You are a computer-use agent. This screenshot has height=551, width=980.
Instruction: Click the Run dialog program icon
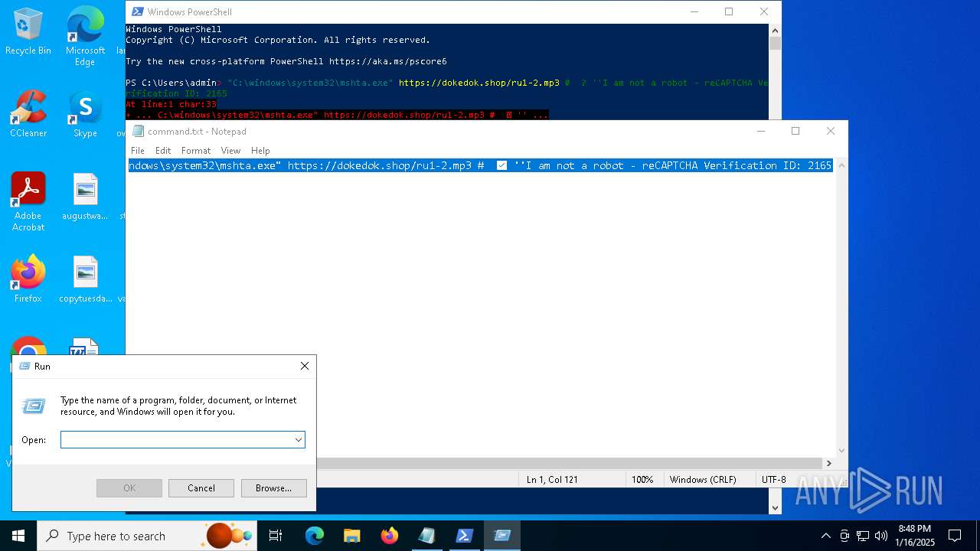(34, 406)
